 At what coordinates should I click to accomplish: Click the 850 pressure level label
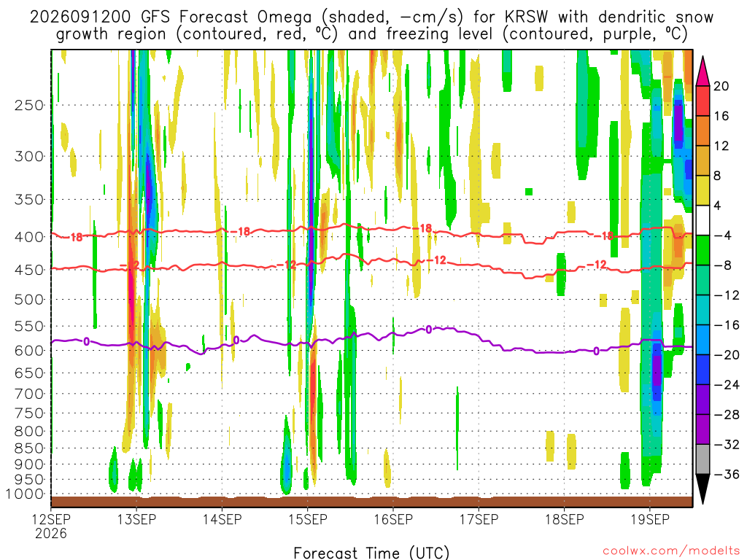tap(29, 448)
